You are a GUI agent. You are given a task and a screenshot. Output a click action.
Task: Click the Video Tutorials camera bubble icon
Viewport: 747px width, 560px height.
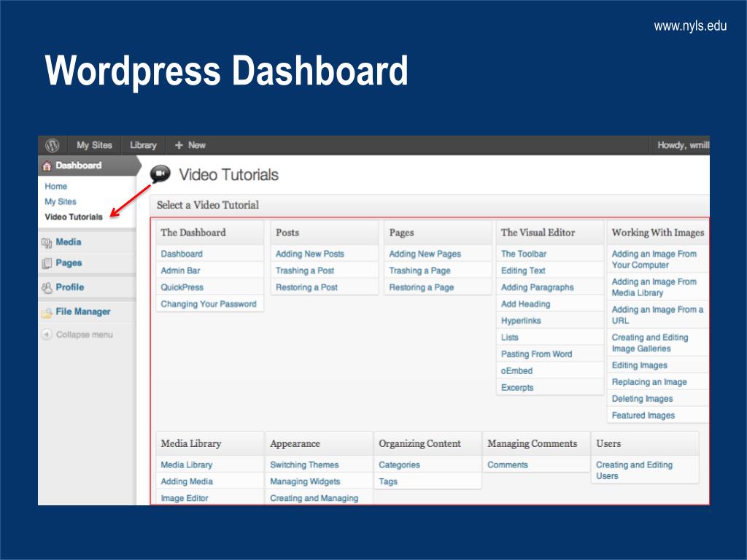point(160,174)
